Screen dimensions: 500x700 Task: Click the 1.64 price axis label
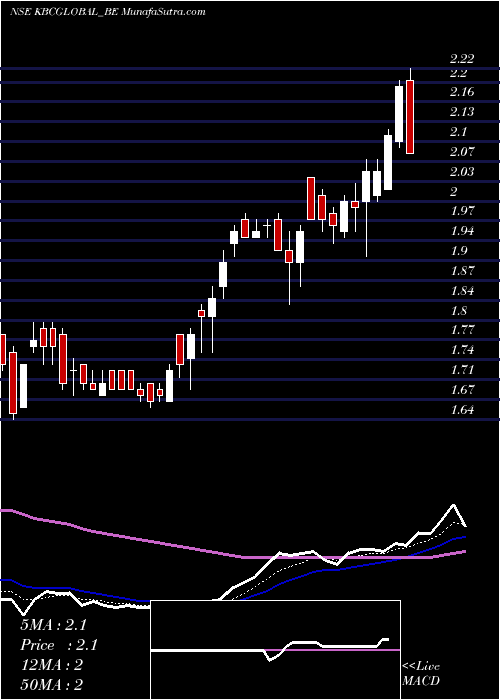(462, 409)
